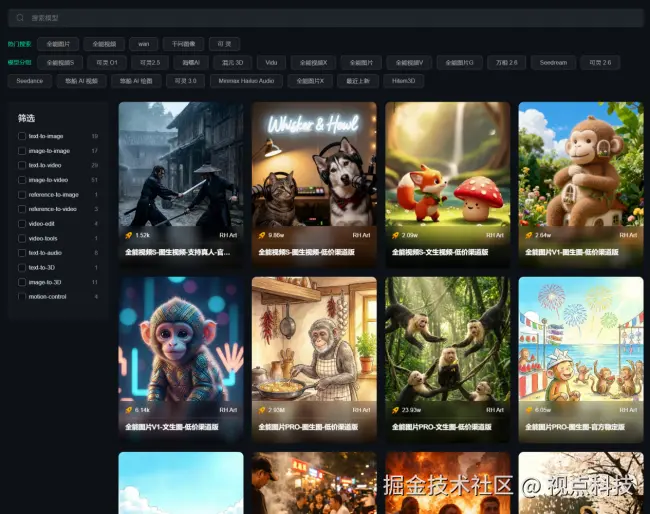Screen dimensions: 650x514
Task: Click rocket icon on samurai video card
Action: coord(128,235)
